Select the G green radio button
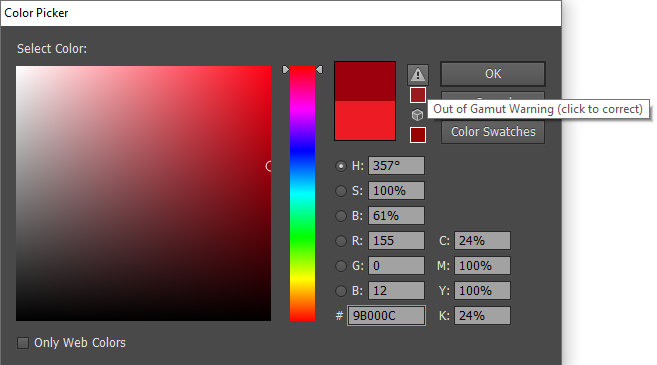 (x=341, y=266)
